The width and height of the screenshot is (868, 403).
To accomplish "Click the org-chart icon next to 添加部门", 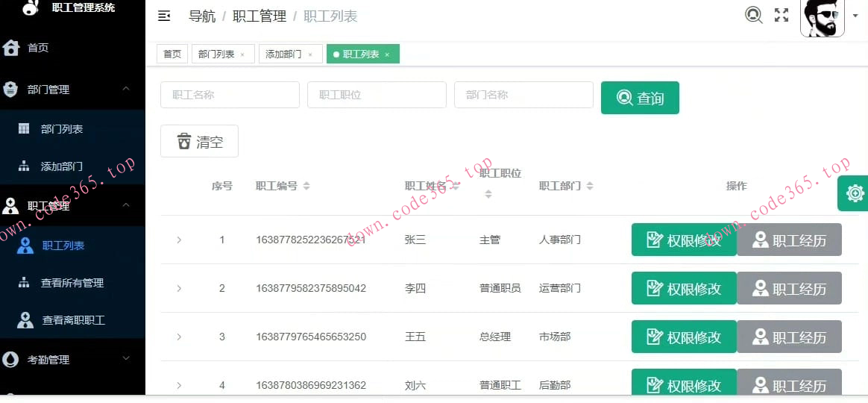I will (x=24, y=166).
